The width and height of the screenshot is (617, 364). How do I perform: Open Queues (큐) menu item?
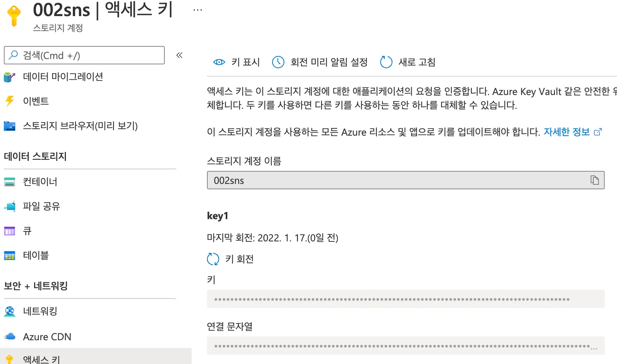[x=27, y=231]
